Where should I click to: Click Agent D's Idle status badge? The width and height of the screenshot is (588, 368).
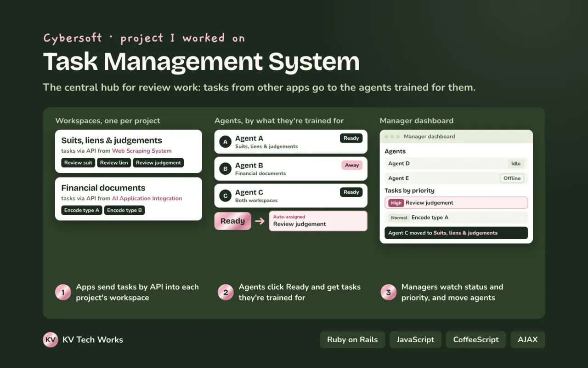pos(516,164)
